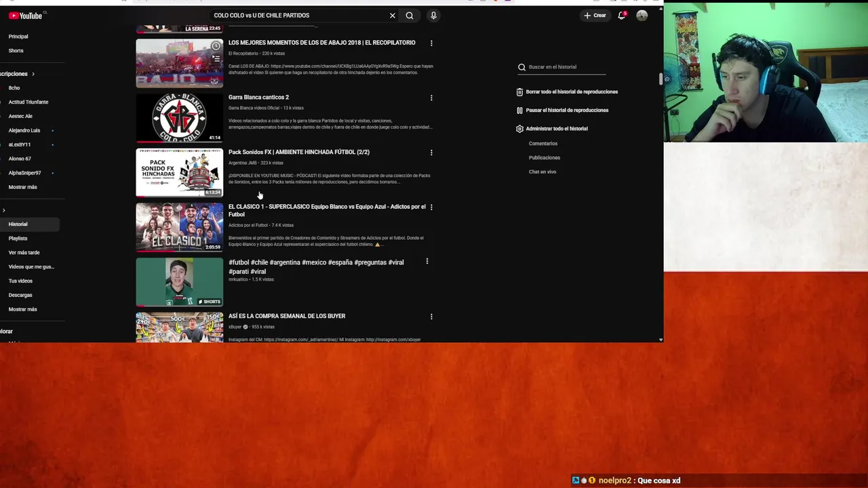Open AlphaSniper97 subscription

(24, 174)
